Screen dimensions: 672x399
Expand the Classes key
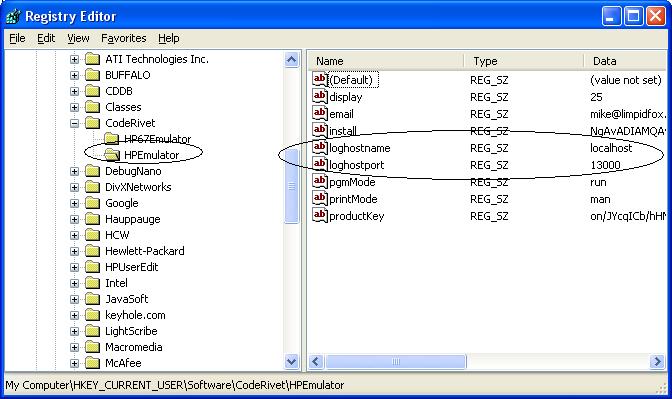tap(75, 107)
